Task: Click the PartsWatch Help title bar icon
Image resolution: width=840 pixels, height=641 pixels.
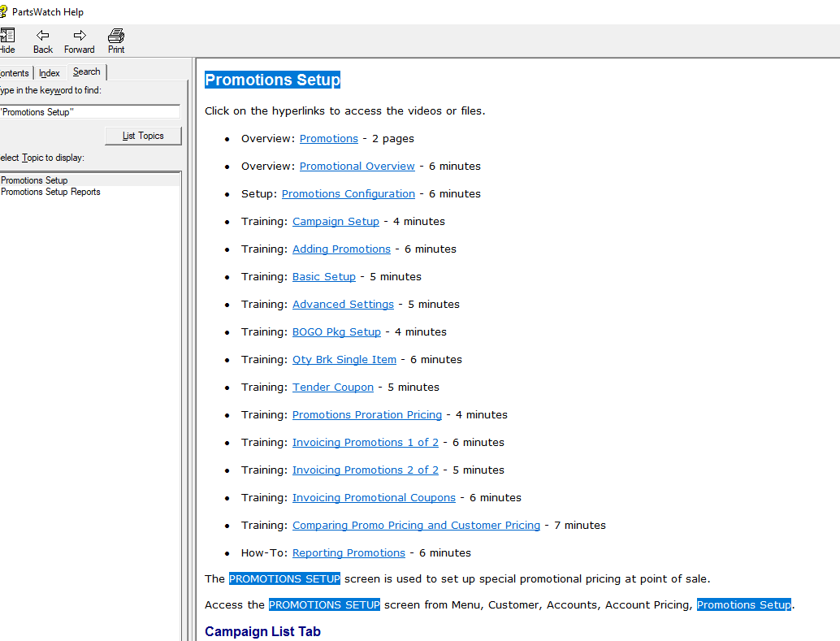Action: click(3, 11)
